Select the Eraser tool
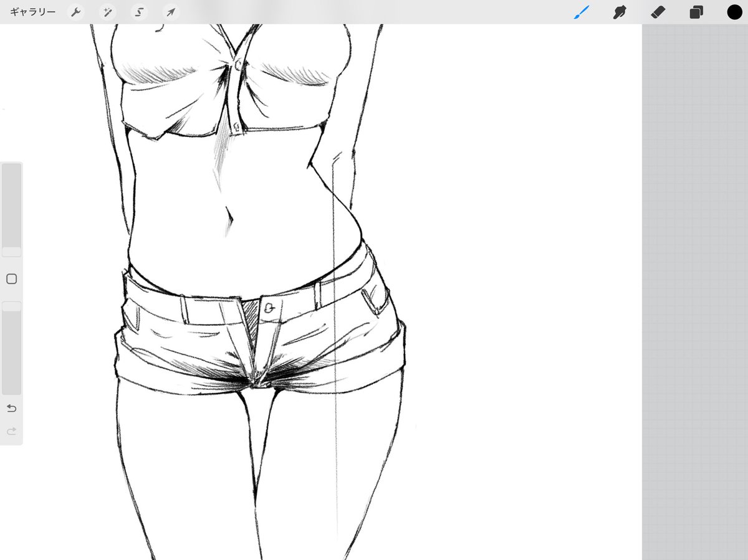This screenshot has height=560, width=748. (x=658, y=12)
